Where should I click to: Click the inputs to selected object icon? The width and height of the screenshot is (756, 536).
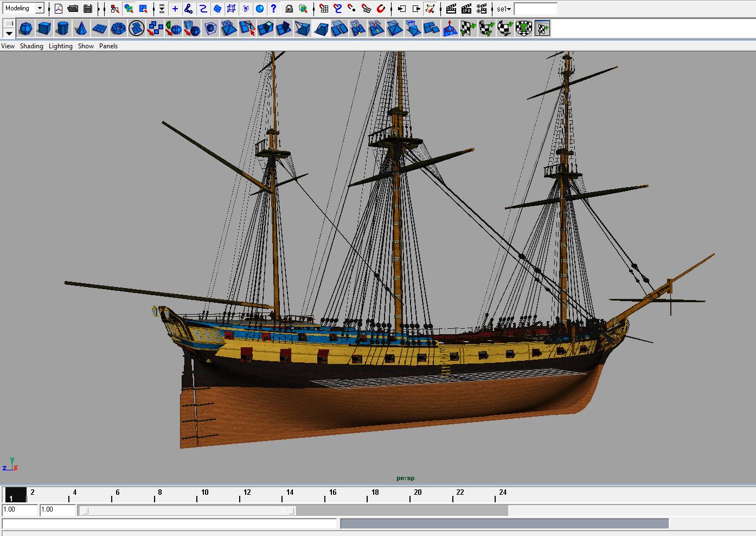point(402,9)
